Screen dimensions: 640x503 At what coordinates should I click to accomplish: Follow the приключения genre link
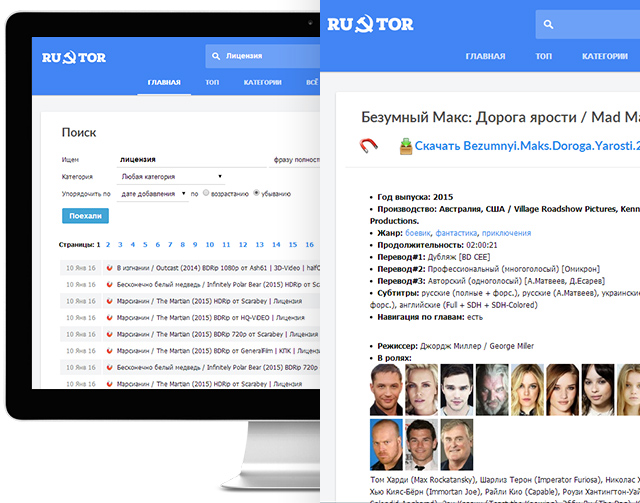coord(506,233)
